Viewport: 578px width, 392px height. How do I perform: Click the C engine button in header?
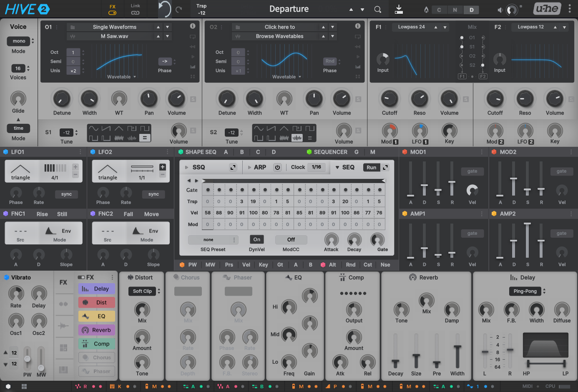coord(439,10)
